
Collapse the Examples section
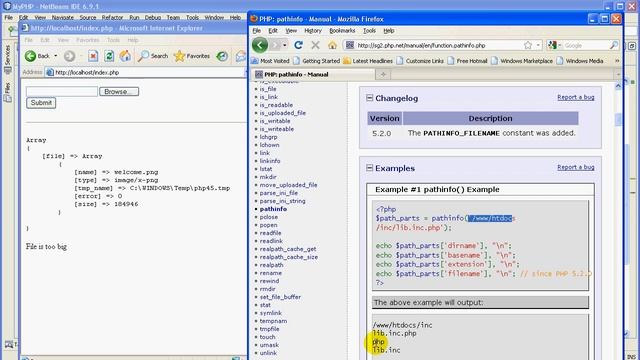pos(369,168)
